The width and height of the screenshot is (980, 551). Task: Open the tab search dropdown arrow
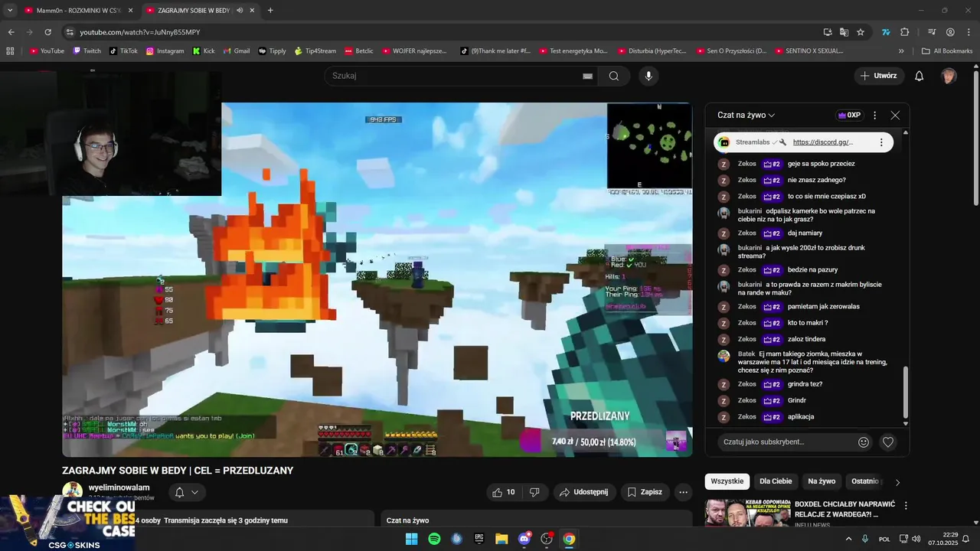tap(10, 11)
